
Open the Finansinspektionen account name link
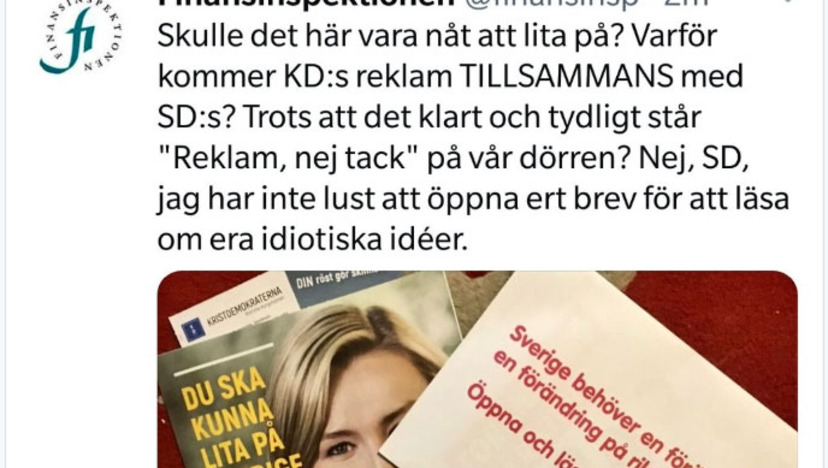click(x=307, y=3)
